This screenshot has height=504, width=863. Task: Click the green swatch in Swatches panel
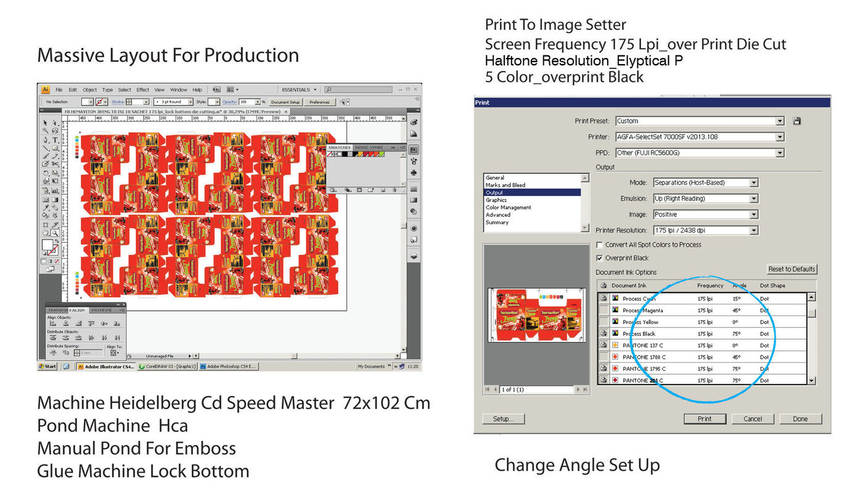pos(382,154)
